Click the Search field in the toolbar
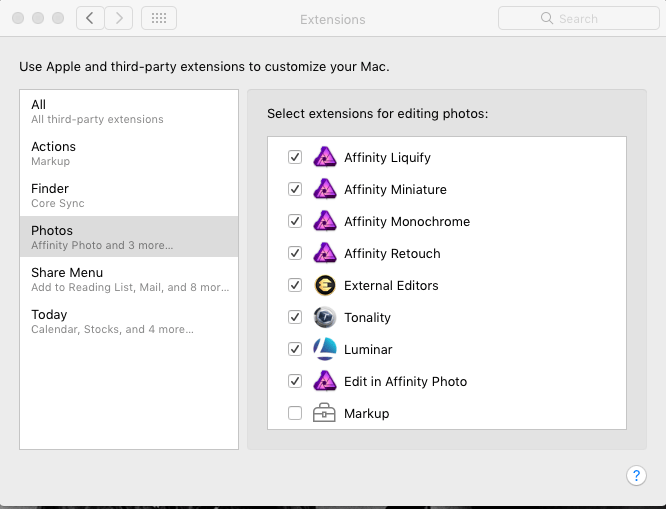666x509 pixels. pyautogui.click(x=578, y=18)
